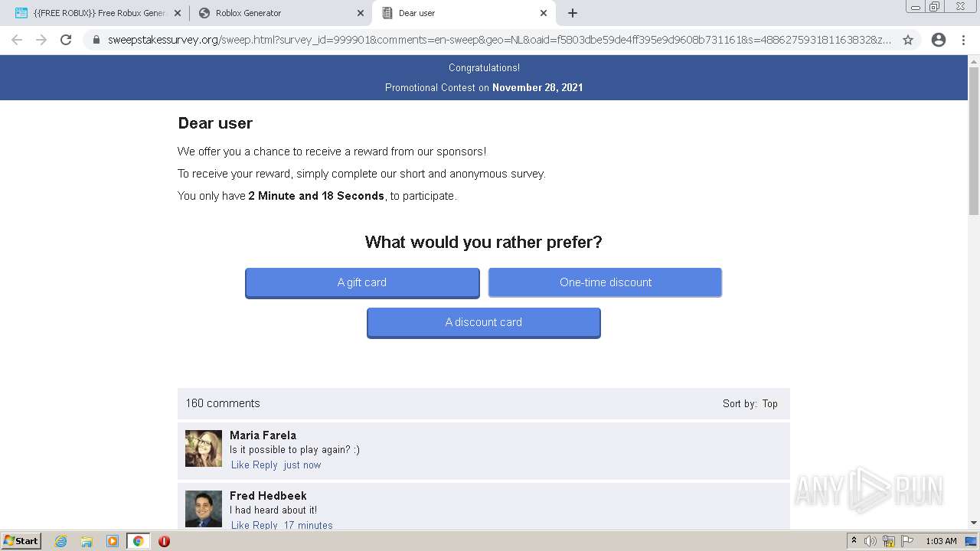Click the name Maria Farela
The width and height of the screenshot is (980, 551).
pyautogui.click(x=263, y=435)
